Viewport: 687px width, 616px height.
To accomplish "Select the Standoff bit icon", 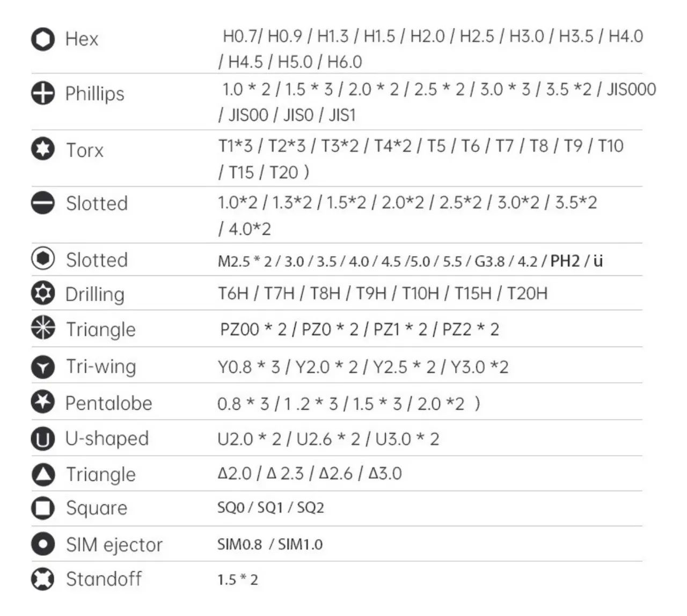I will tap(43, 579).
